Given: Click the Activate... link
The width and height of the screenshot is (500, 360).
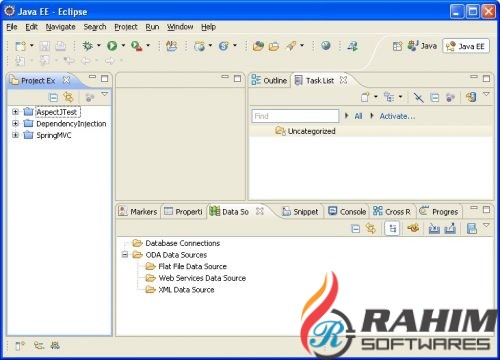Looking at the screenshot, I should (x=397, y=116).
